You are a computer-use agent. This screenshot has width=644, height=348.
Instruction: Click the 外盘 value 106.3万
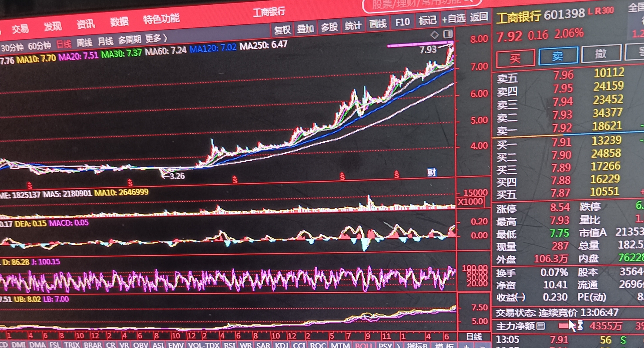point(551,259)
